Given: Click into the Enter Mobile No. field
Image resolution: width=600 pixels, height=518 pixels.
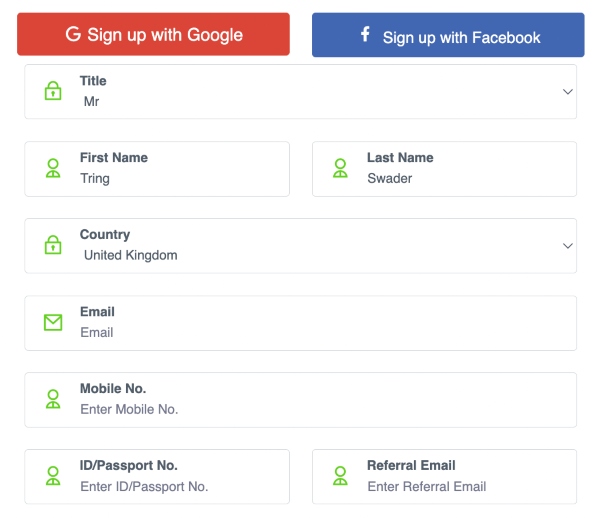Looking at the screenshot, I should click(x=300, y=400).
